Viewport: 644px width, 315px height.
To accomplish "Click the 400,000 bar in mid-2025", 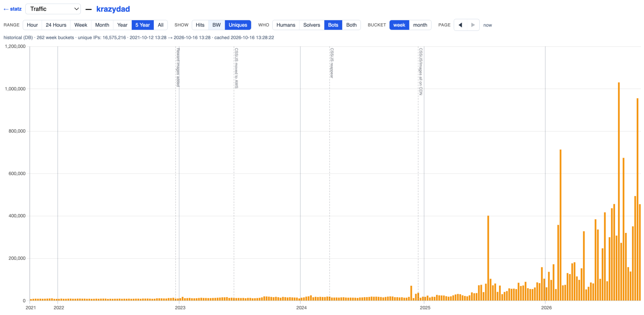I will point(488,258).
